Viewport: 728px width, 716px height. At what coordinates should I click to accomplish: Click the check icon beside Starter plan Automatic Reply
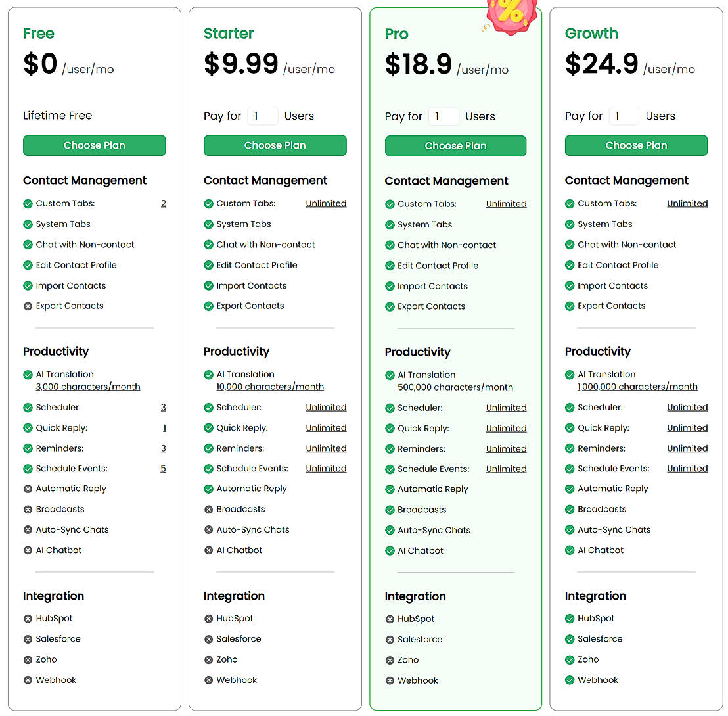[208, 489]
